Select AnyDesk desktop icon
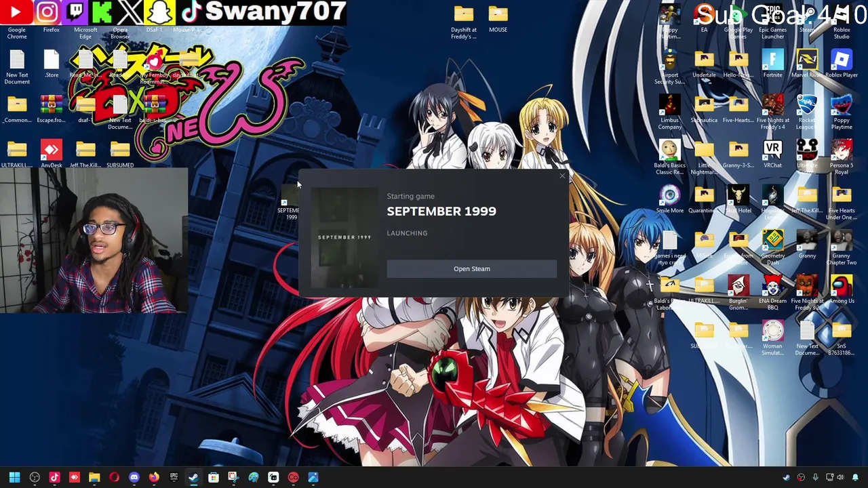 (52, 155)
